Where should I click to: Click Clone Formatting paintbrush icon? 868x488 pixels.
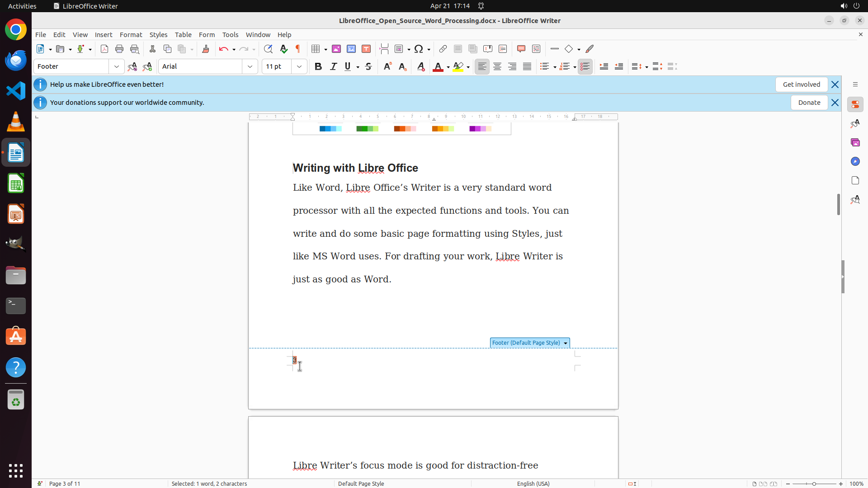pyautogui.click(x=206, y=49)
